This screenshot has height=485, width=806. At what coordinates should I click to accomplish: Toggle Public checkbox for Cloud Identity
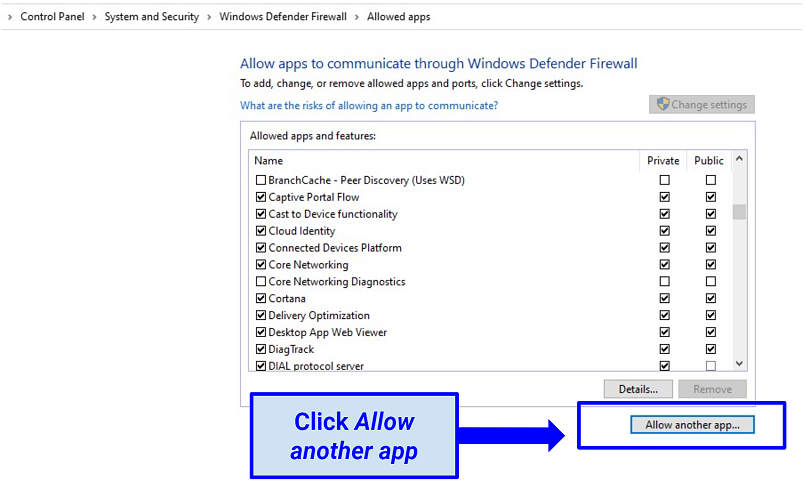pos(711,231)
